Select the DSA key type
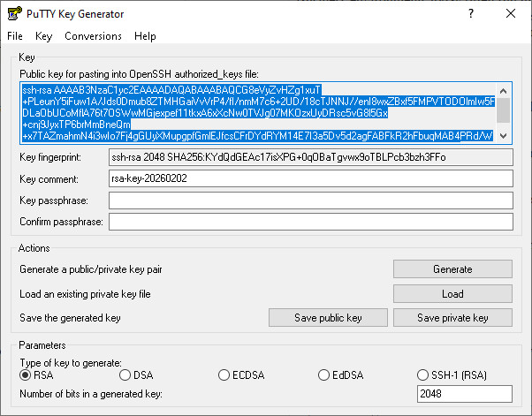Image resolution: width=532 pixels, height=416 pixels. (x=125, y=375)
